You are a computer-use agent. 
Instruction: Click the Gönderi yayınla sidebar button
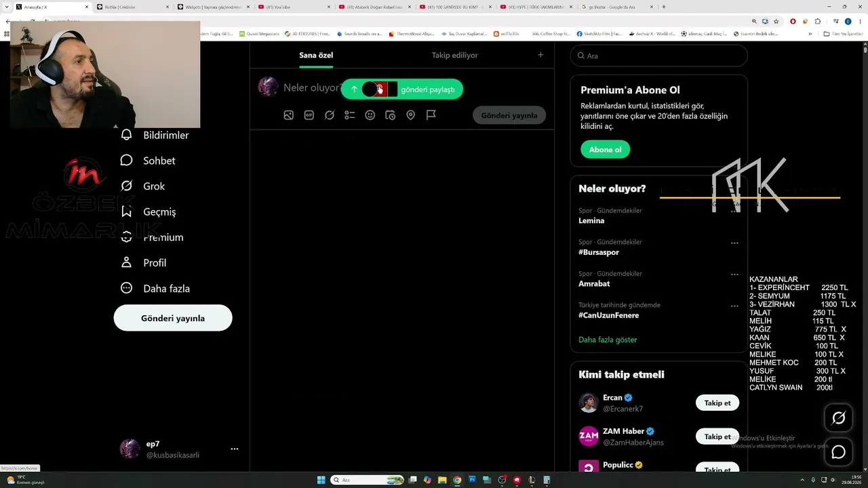point(173,318)
